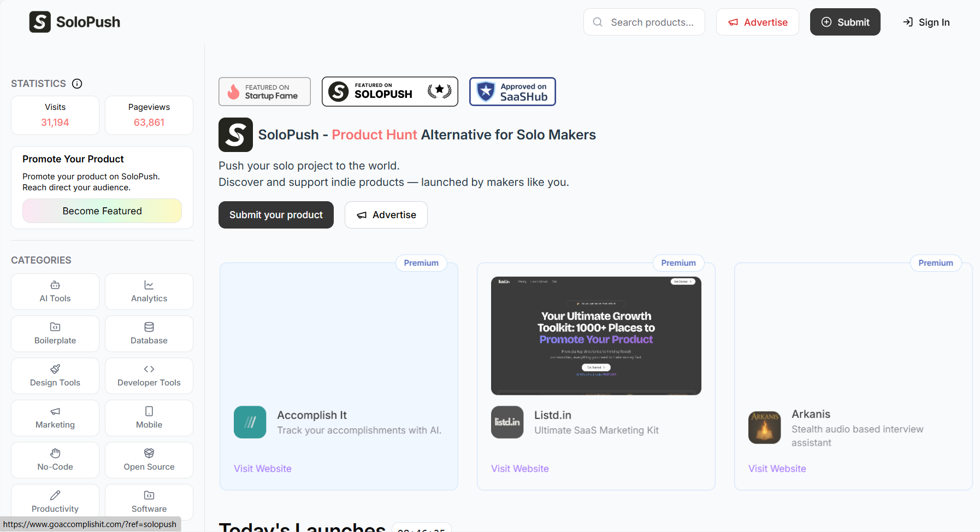The width and height of the screenshot is (980, 532).
Task: Click the CATEGORIES section heading
Action: tap(41, 260)
